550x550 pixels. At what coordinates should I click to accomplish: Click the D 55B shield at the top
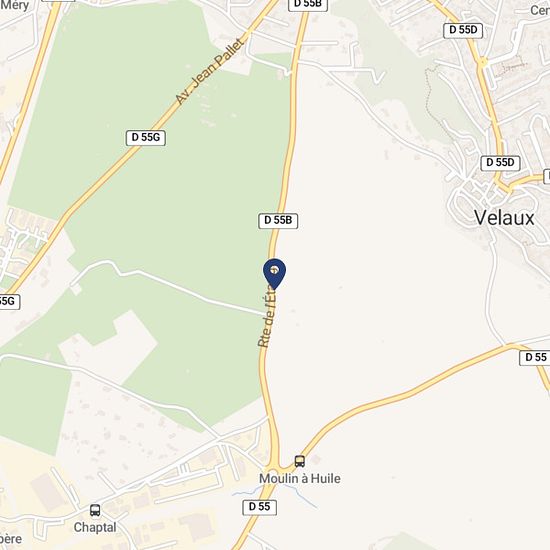[308, 5]
